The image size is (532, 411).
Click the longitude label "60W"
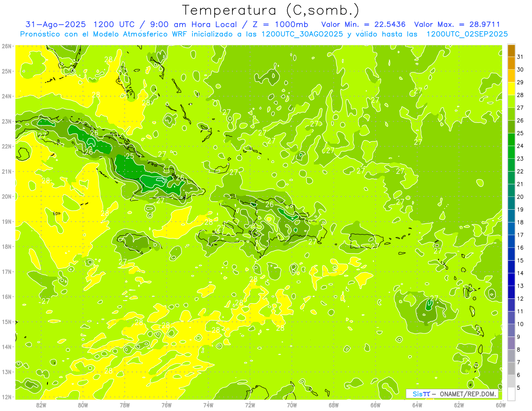pyautogui.click(x=501, y=405)
